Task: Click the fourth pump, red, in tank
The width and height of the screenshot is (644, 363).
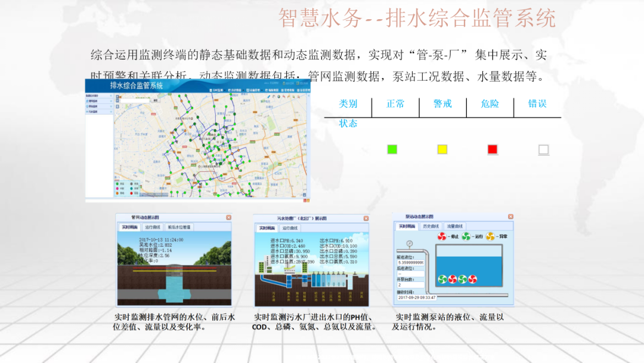Action: coord(472,279)
